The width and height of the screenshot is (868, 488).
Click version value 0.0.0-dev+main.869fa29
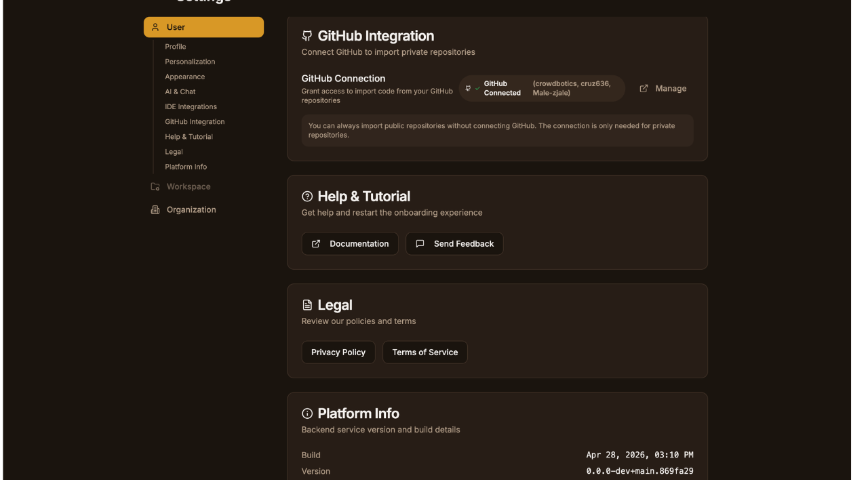[x=639, y=471]
